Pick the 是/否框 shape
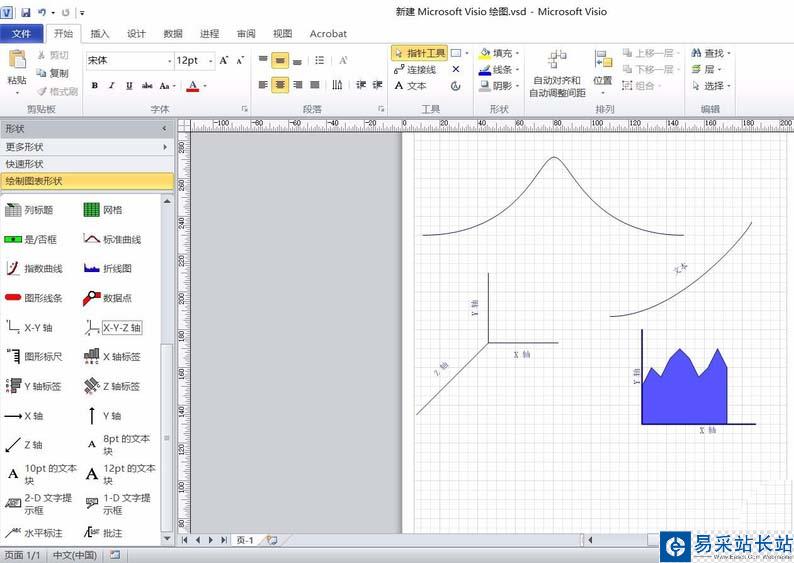This screenshot has width=794, height=563. [30, 239]
